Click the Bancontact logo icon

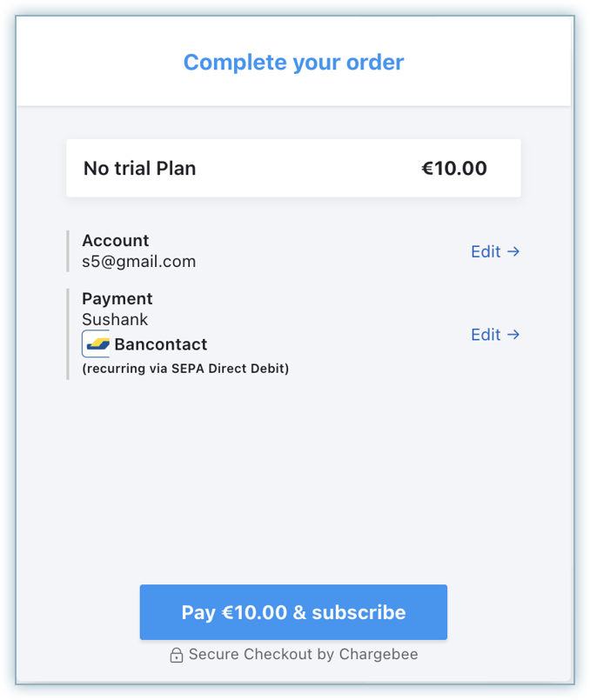pyautogui.click(x=96, y=343)
